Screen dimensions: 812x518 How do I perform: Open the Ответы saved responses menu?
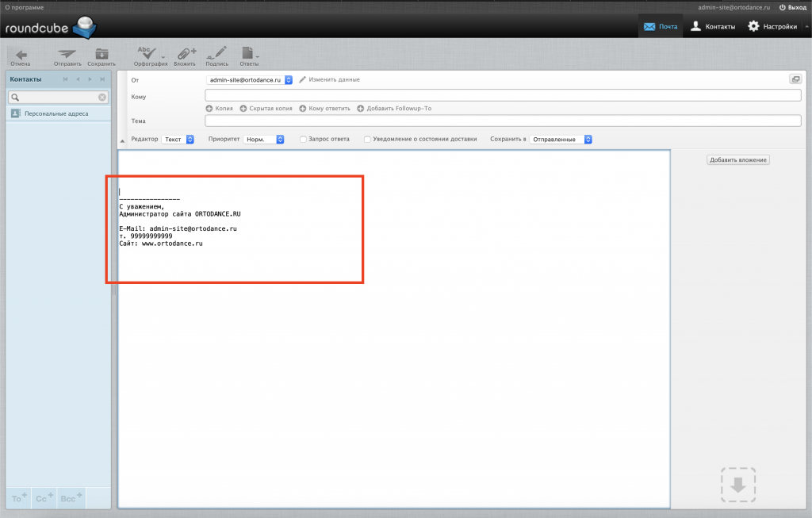pyautogui.click(x=249, y=56)
